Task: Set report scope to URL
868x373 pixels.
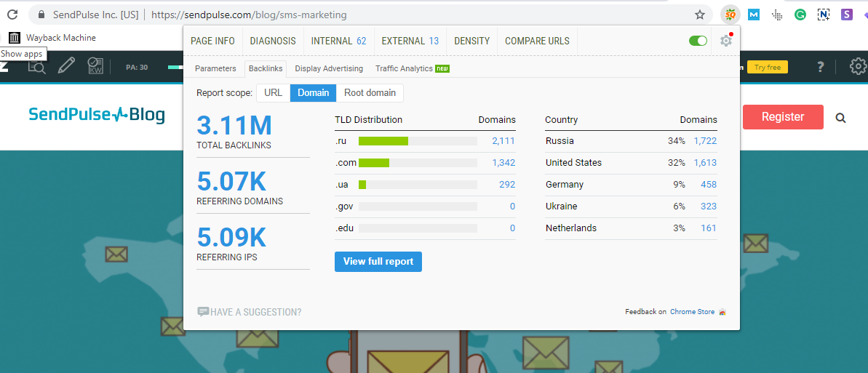Action: point(273,93)
